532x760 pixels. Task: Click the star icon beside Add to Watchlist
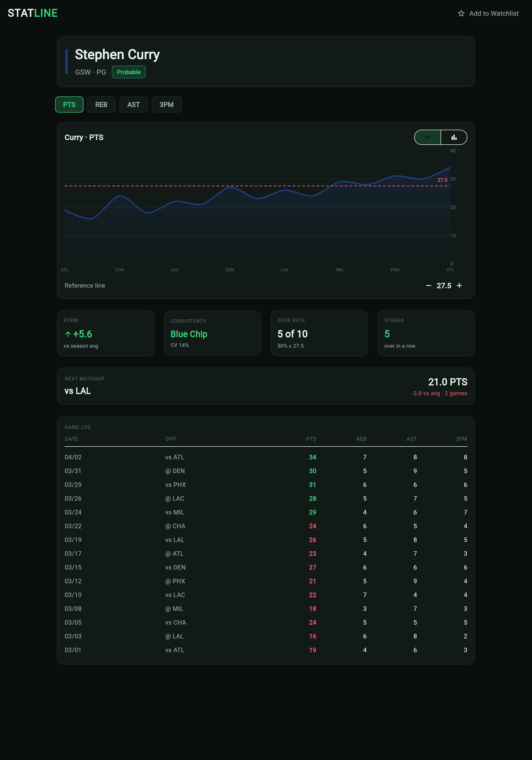click(461, 14)
